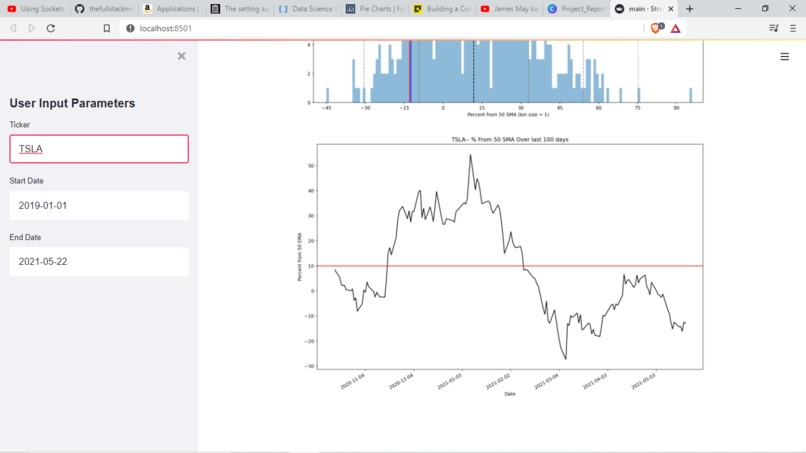The image size is (806, 453).
Task: Switch to the Project_Report tab
Action: pyautogui.click(x=577, y=9)
